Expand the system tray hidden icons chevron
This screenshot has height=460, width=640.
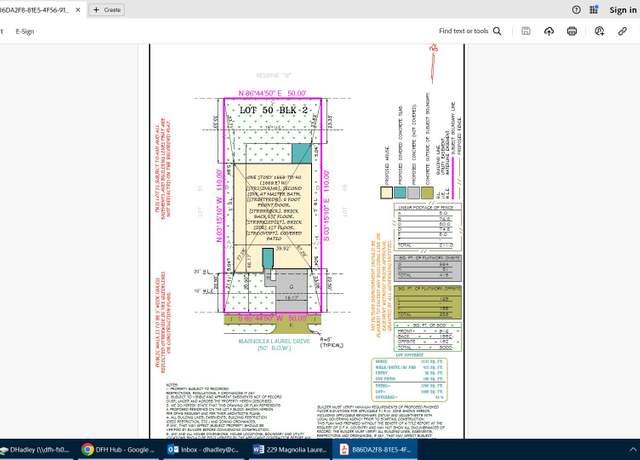pyautogui.click(x=633, y=450)
